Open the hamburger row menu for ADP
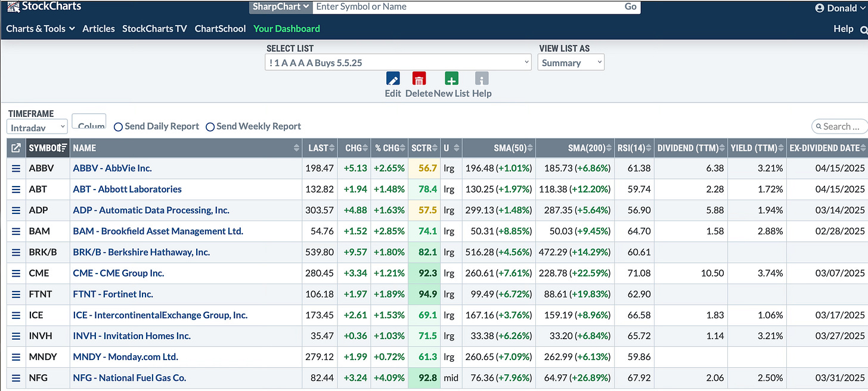Image resolution: width=868 pixels, height=391 pixels. (16, 210)
